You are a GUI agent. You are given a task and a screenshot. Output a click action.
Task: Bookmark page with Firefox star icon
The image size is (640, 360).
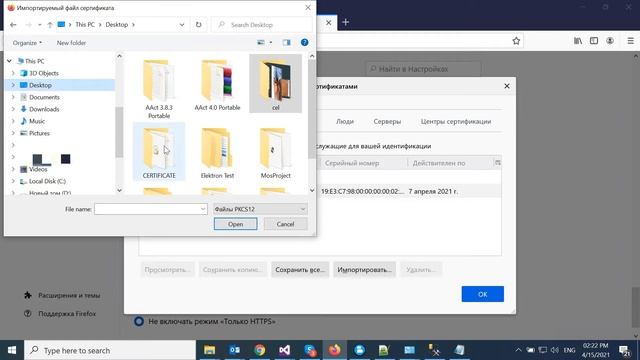pyautogui.click(x=516, y=41)
